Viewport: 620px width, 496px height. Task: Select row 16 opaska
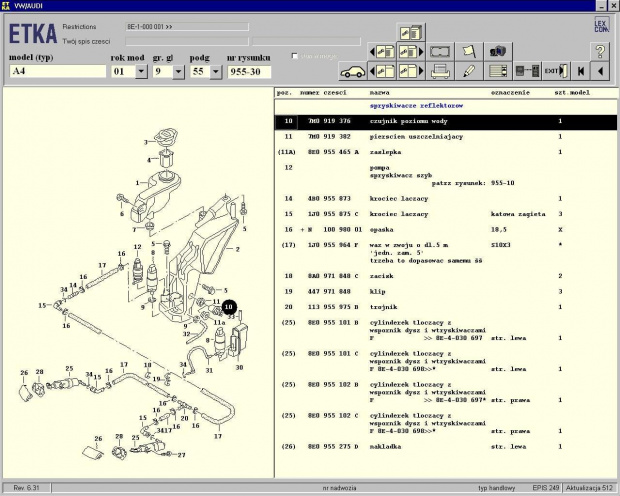coord(446,230)
